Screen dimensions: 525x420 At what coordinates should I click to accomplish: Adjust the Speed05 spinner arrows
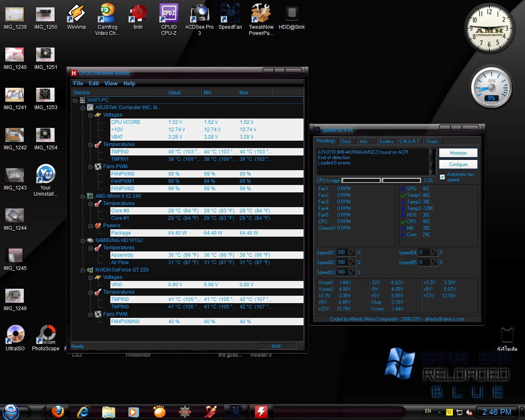tap(434, 262)
